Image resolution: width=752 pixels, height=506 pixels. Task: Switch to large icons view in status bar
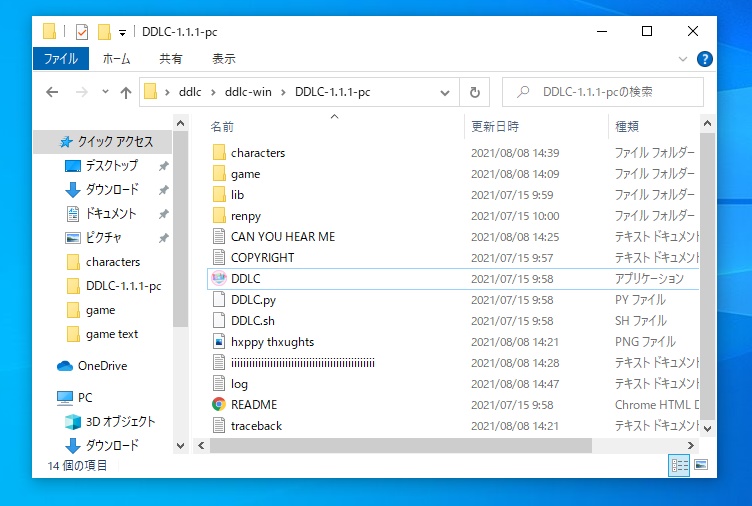click(x=701, y=465)
